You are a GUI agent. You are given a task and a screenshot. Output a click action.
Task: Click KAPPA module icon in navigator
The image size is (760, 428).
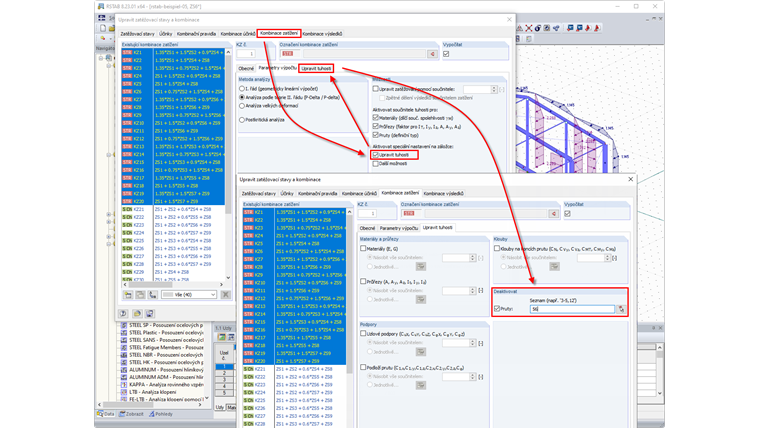tap(124, 384)
